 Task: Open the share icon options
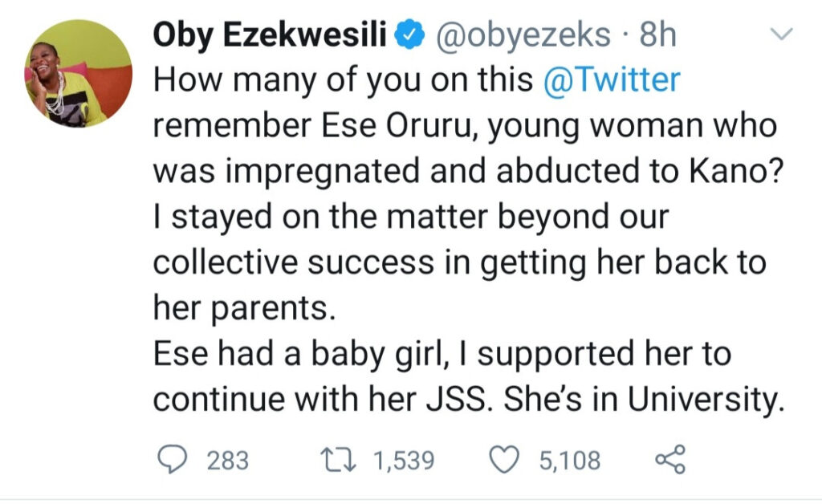[x=670, y=460]
